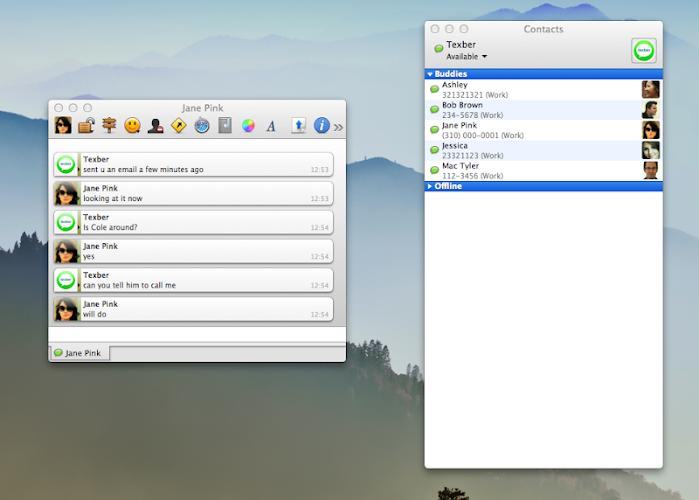The image size is (699, 500).
Task: Click the Send File upload arrow icon
Action: [x=298, y=126]
